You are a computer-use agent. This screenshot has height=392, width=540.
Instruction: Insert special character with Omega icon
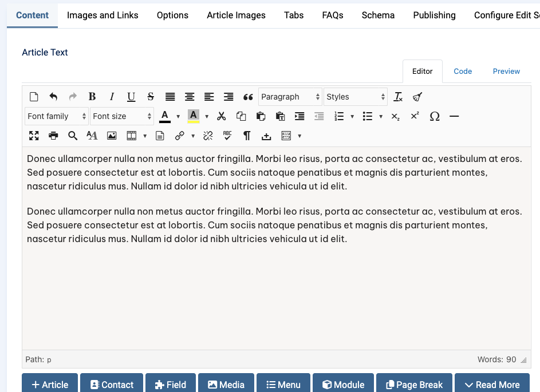[435, 116]
